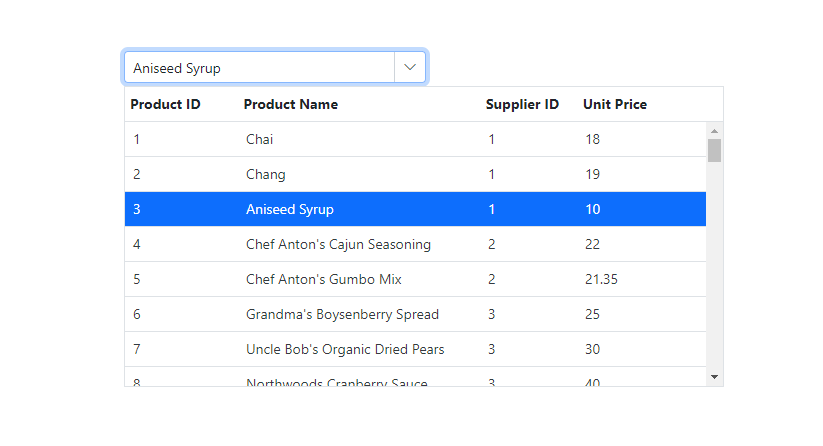Choose Uncle Bob's Organic Dried Pears
The width and height of the screenshot is (823, 446).
pos(345,349)
